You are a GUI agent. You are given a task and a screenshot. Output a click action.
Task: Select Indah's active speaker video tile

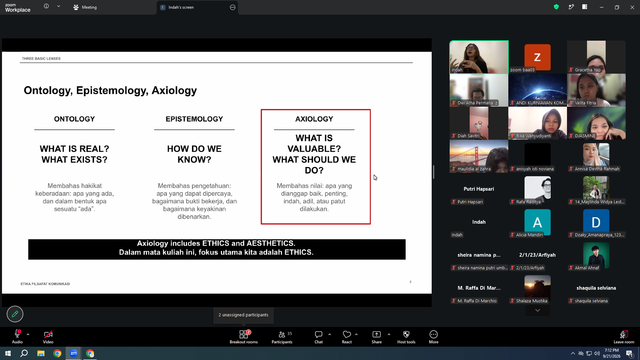(x=479, y=57)
